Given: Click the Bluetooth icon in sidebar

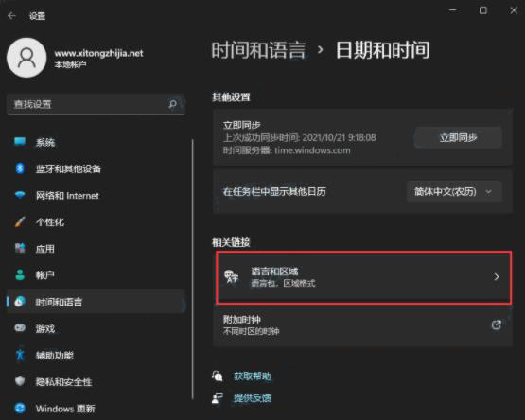Looking at the screenshot, I should (20, 168).
